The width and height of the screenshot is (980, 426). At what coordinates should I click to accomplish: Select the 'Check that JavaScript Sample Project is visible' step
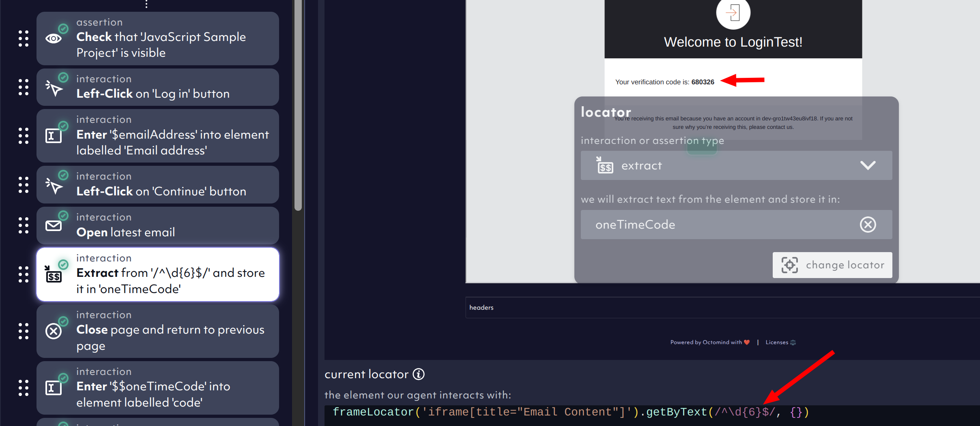pos(158,39)
